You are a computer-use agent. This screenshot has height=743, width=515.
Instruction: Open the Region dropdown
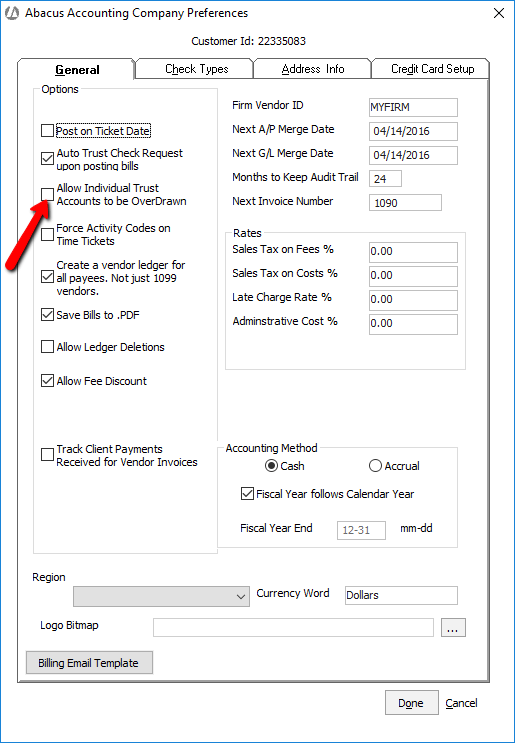click(x=161, y=596)
